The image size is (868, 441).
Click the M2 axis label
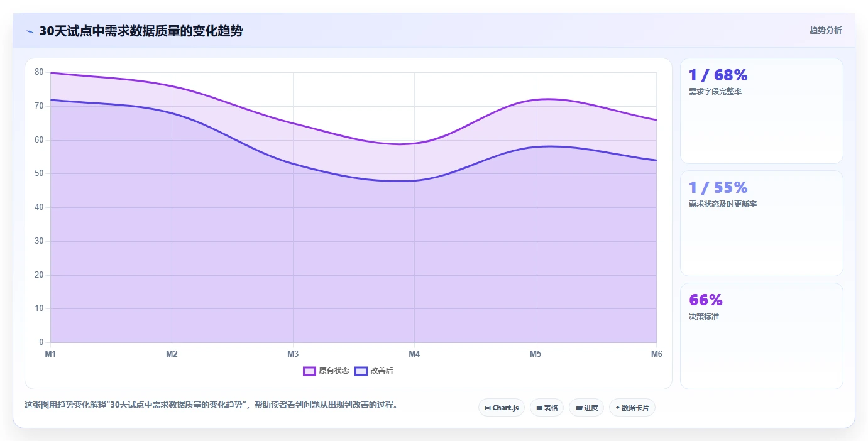[x=172, y=354]
